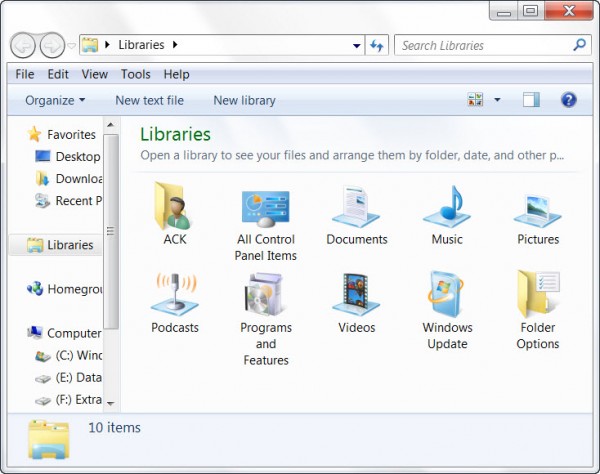The width and height of the screenshot is (600, 474).
Task: Open the View menu
Action: click(95, 74)
